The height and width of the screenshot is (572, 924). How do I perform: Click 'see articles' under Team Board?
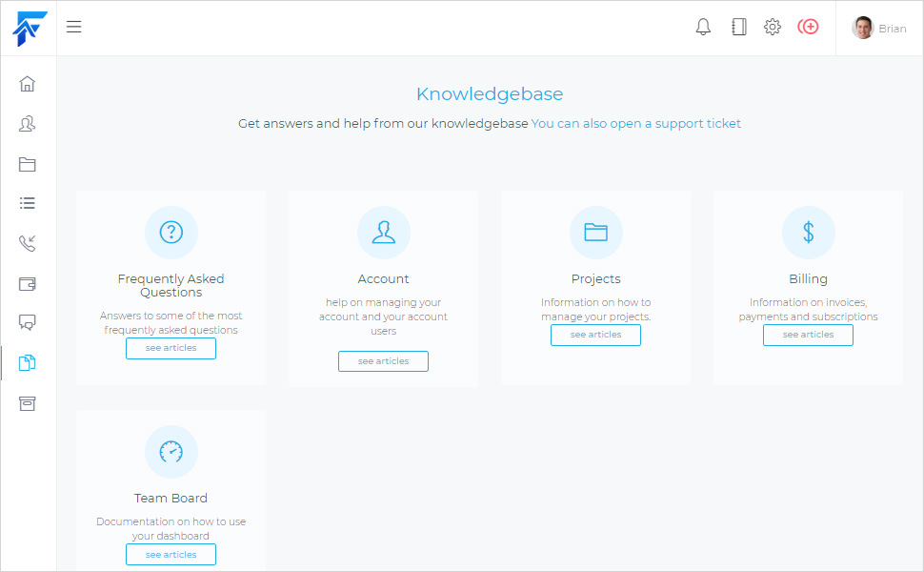tap(171, 555)
